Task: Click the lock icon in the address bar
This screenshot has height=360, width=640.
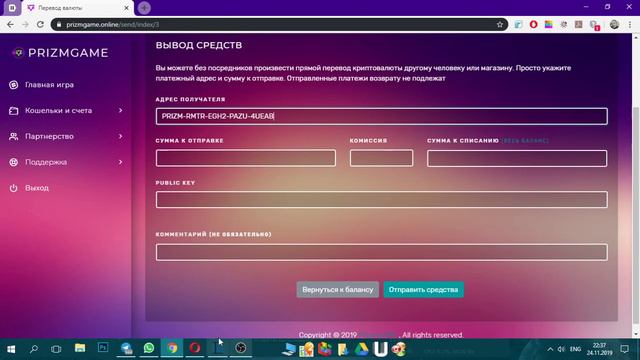Action: tap(59, 24)
